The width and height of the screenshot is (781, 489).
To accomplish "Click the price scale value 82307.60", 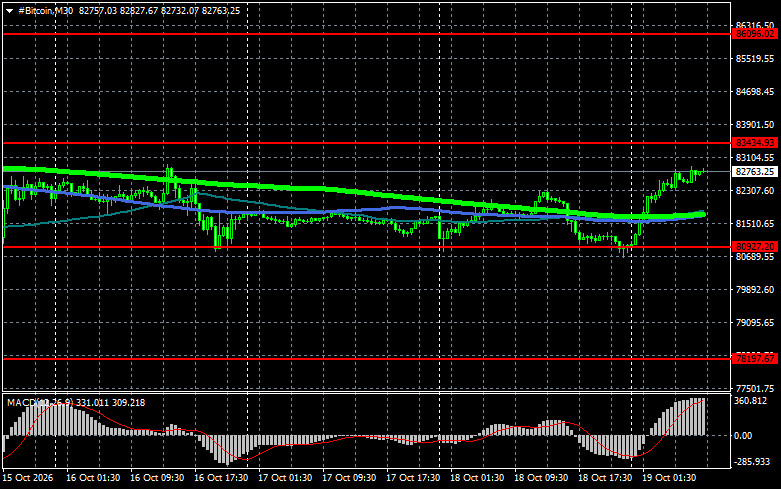I will [755, 191].
